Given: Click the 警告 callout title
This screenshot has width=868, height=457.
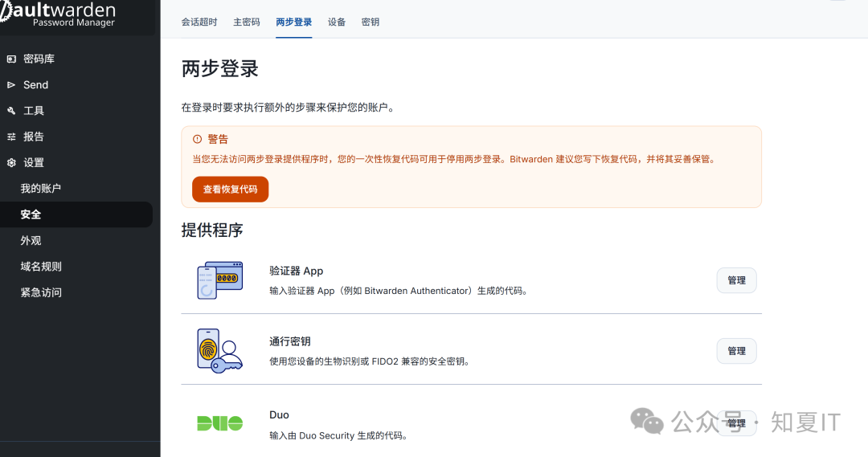Looking at the screenshot, I should click(218, 139).
